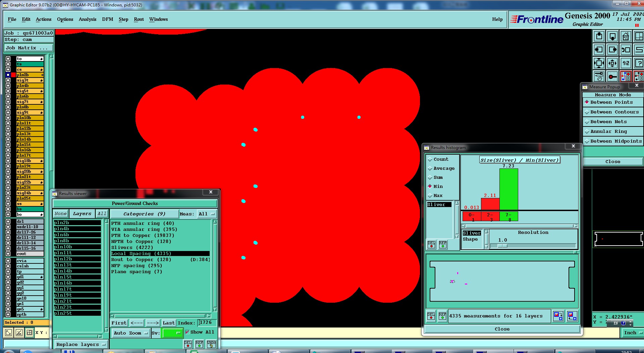Click the next result arrow button
The height and width of the screenshot is (353, 644).
point(153,323)
